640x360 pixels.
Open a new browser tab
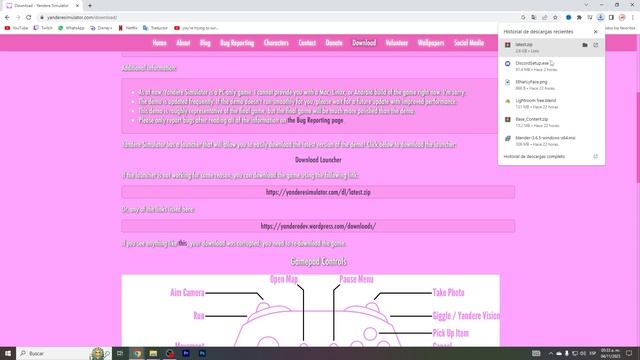pyautogui.click(x=90, y=6)
